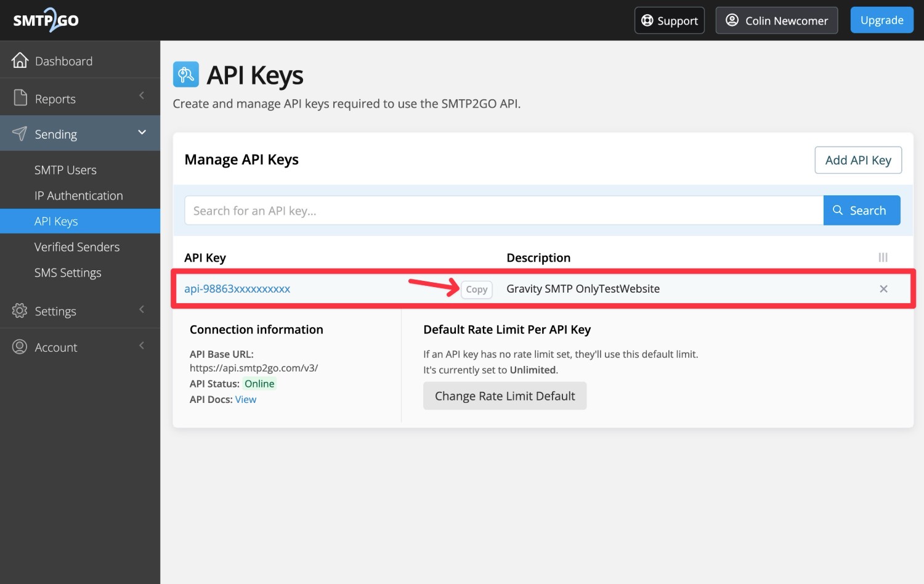Open the Dashboard page
The height and width of the screenshot is (584, 924).
pos(80,60)
